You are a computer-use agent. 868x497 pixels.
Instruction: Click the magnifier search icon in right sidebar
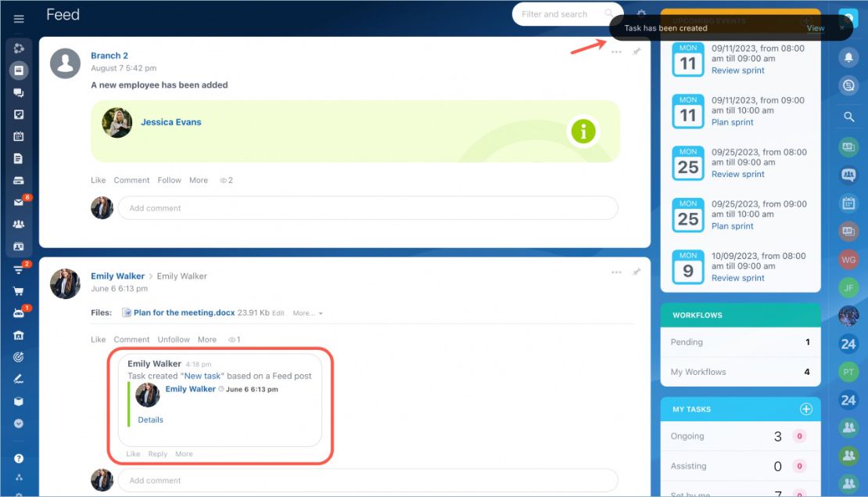click(x=848, y=117)
